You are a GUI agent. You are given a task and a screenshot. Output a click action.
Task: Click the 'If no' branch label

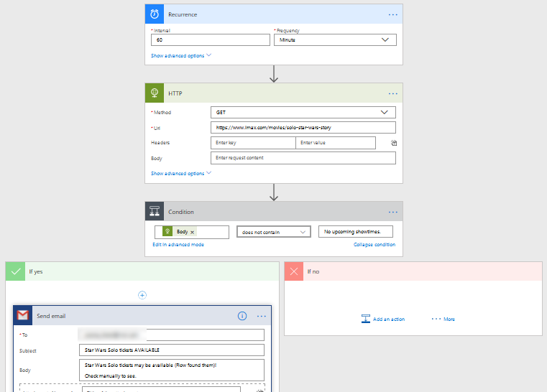tap(313, 271)
